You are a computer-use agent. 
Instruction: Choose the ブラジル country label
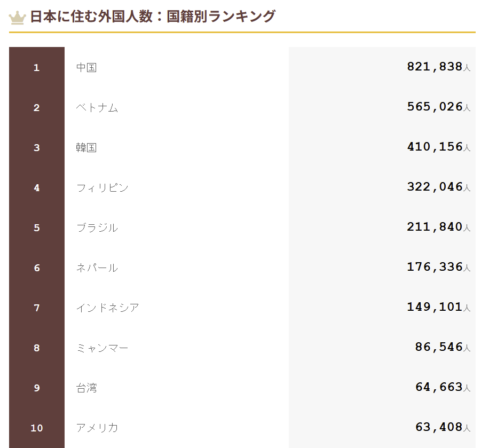point(97,227)
